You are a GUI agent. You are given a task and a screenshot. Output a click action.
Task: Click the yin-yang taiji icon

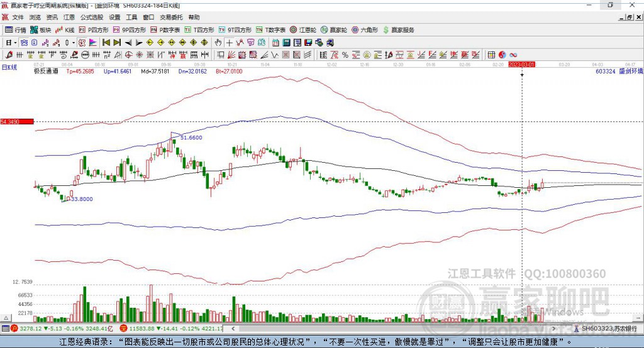(x=502, y=55)
